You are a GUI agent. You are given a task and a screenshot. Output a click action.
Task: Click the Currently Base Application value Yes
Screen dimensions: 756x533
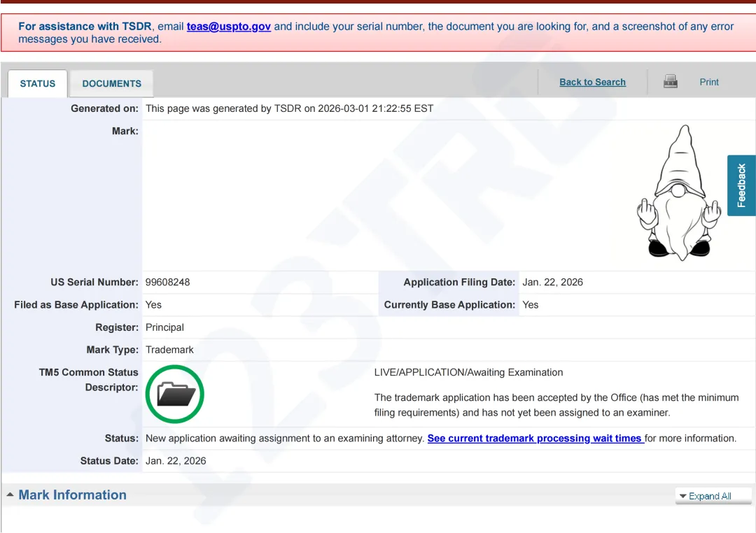pyautogui.click(x=531, y=305)
